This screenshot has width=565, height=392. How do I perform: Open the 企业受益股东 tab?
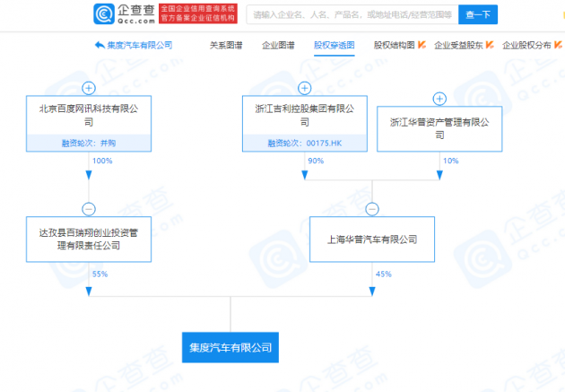pos(458,46)
